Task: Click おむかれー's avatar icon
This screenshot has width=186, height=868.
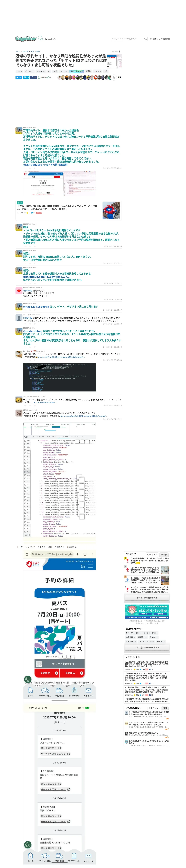Action: pyautogui.click(x=19, y=400)
